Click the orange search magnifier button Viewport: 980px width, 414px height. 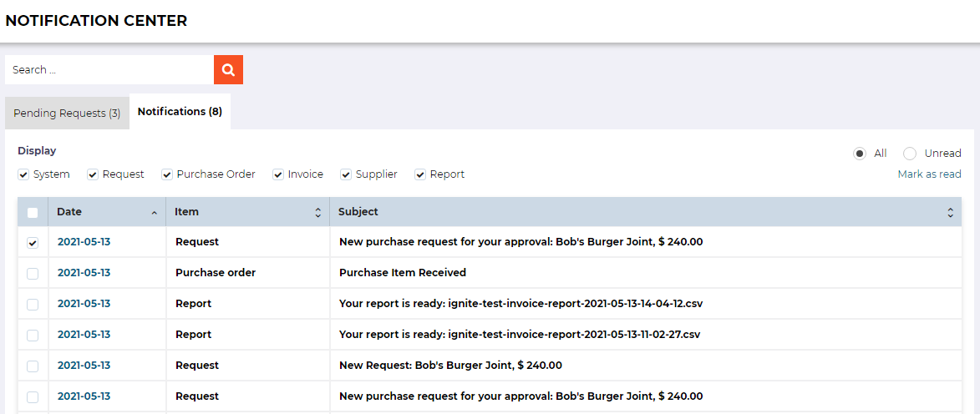[x=228, y=70]
